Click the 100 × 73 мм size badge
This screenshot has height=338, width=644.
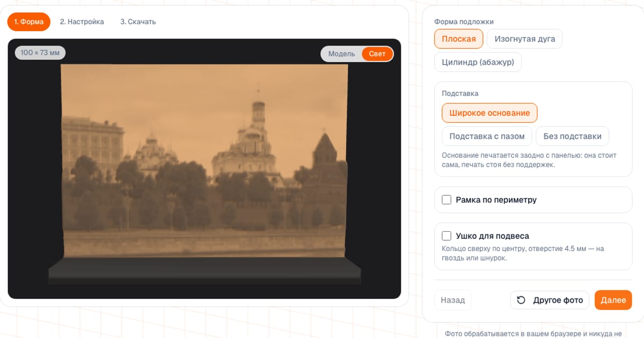(x=40, y=53)
